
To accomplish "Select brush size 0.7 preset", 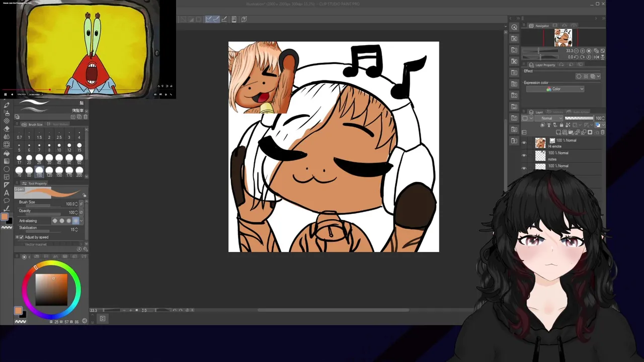I will 19,135.
